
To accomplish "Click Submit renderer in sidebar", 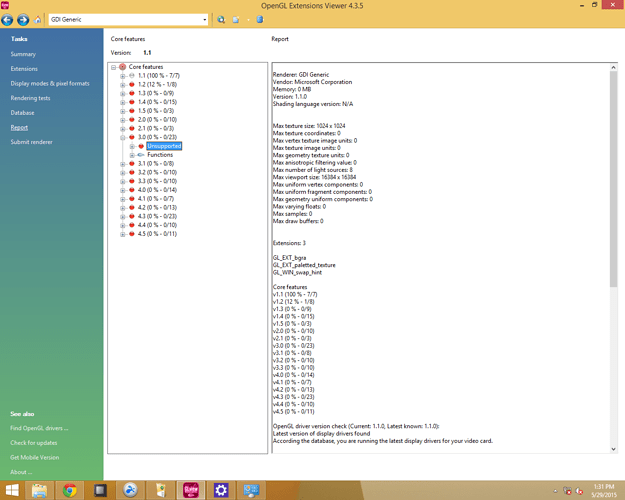I will tap(31, 142).
